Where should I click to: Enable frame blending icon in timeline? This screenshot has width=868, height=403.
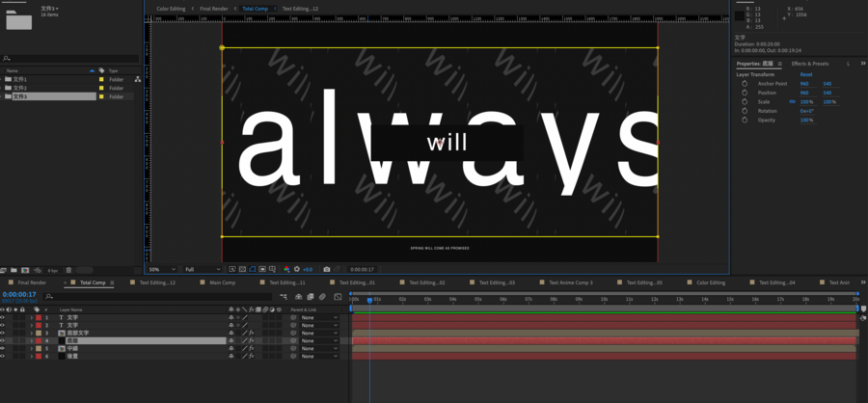pos(310,297)
